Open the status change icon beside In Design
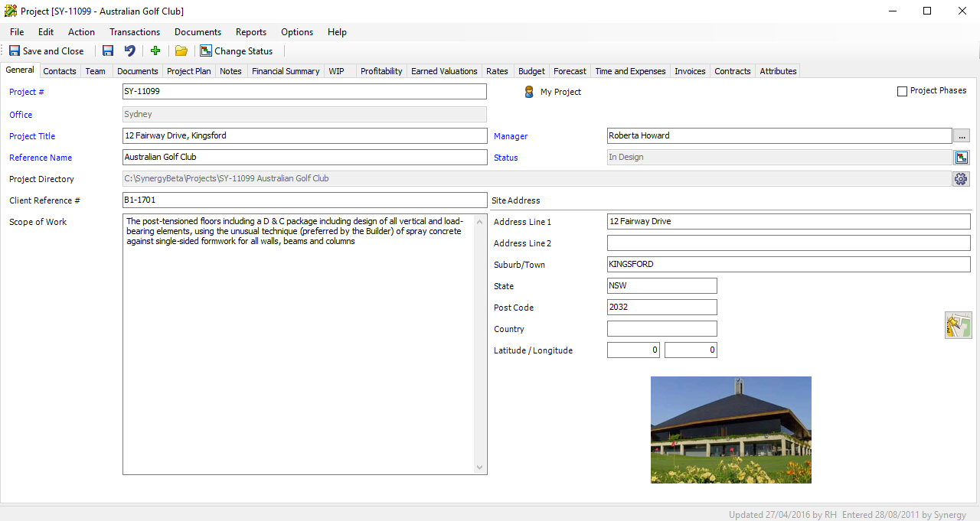Viewport: 980px width, 521px height. tap(962, 158)
